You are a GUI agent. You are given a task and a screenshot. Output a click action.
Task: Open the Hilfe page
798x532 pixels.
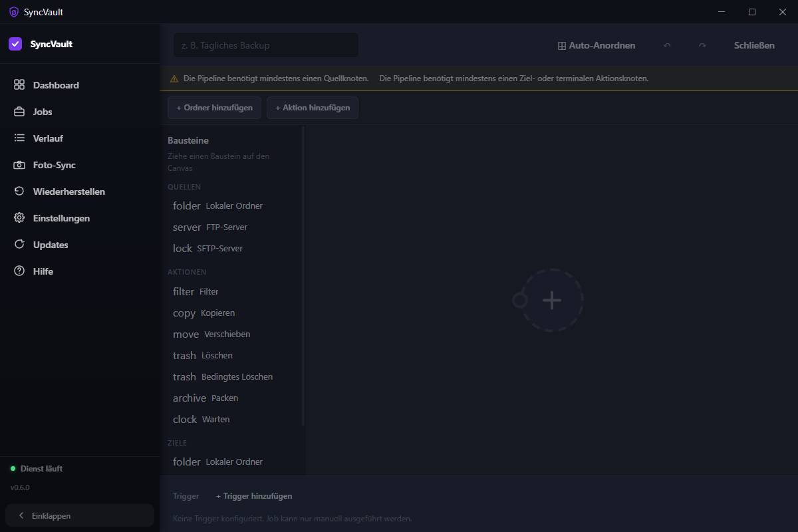click(x=80, y=271)
